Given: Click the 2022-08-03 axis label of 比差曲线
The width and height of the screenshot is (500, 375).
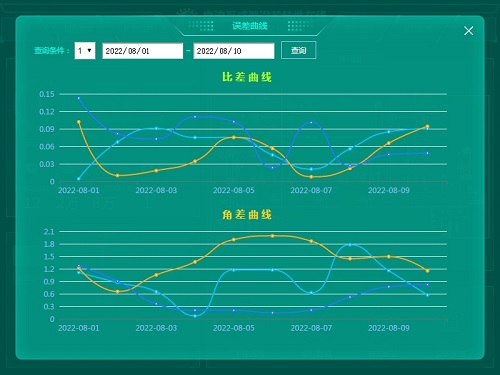Looking at the screenshot, I should point(156,190).
